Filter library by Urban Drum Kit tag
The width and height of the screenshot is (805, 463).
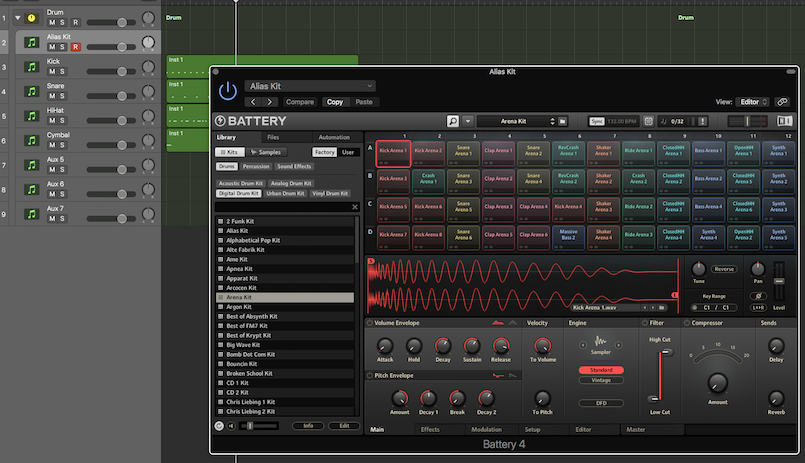click(x=285, y=194)
